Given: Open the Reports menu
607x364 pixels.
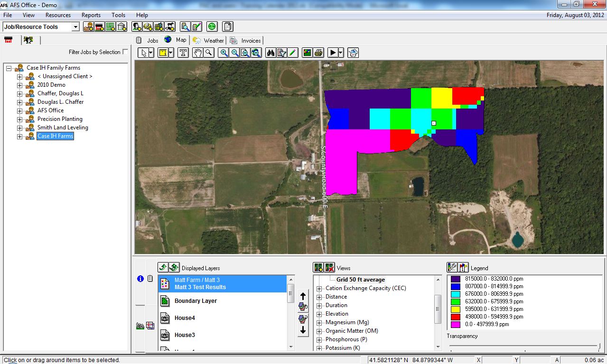Looking at the screenshot, I should (x=91, y=15).
